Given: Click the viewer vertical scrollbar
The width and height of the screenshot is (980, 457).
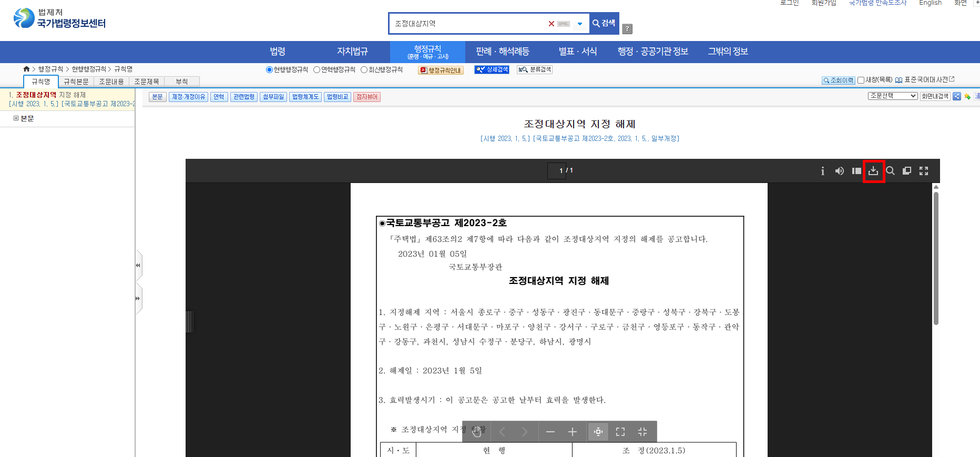Looking at the screenshot, I should pos(936,259).
